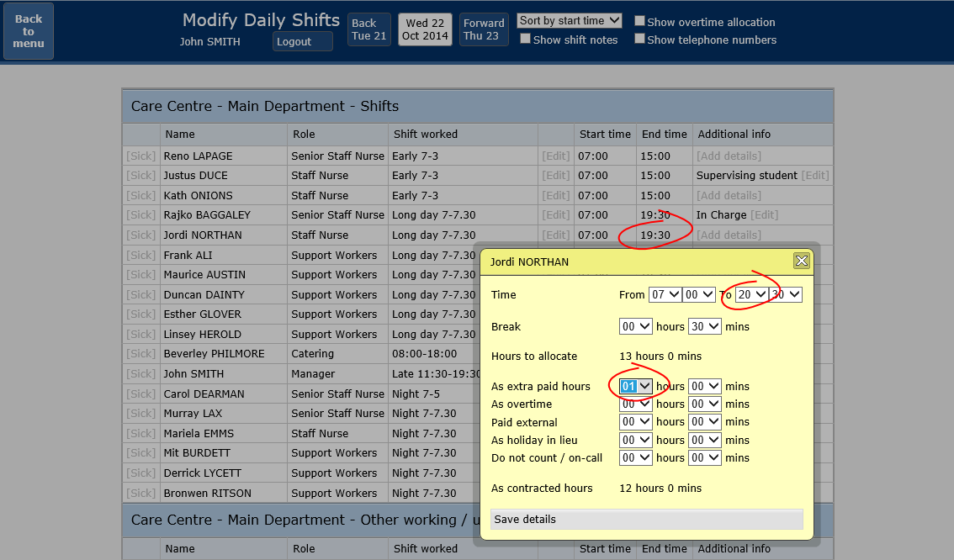This screenshot has width=954, height=560.
Task: Open Do not count / on-call hours dropdown
Action: point(636,458)
